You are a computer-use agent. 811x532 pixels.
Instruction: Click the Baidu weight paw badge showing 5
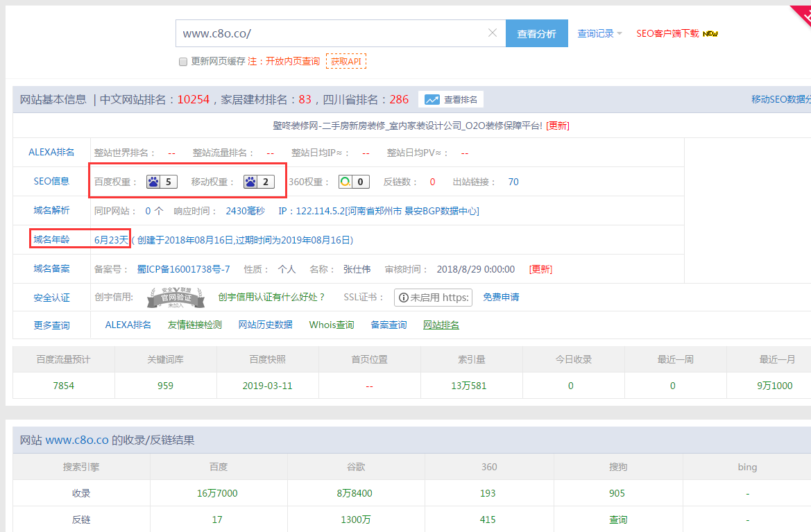(161, 182)
